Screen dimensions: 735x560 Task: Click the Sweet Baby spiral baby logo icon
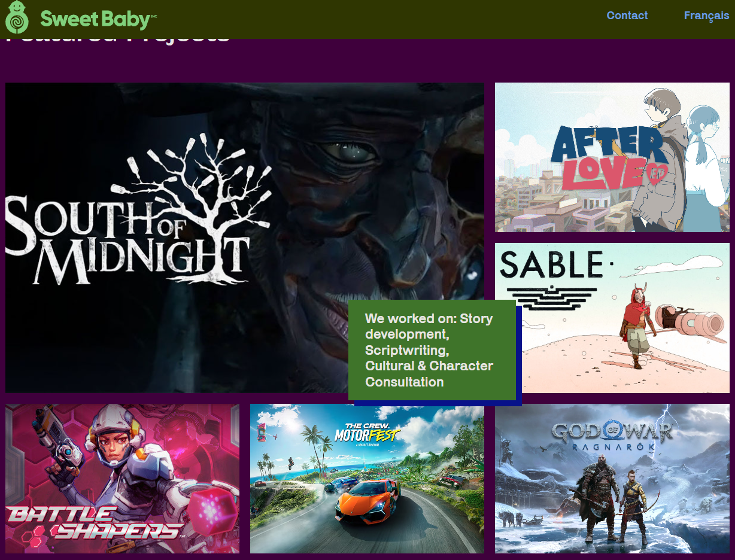click(x=17, y=17)
